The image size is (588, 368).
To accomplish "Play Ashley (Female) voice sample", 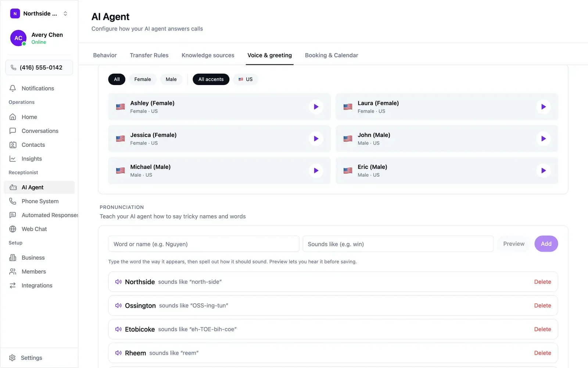I will (316, 107).
